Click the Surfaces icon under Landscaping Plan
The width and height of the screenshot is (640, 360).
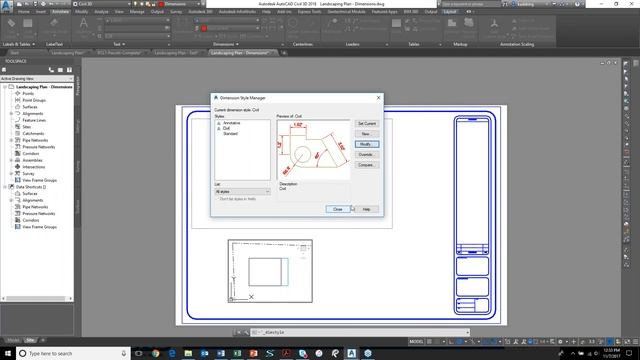click(x=18, y=107)
